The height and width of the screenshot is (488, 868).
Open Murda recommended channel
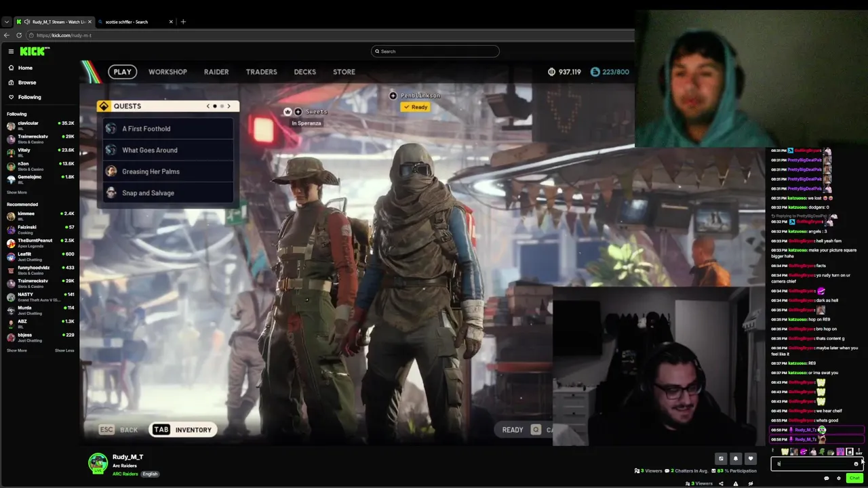(x=39, y=310)
